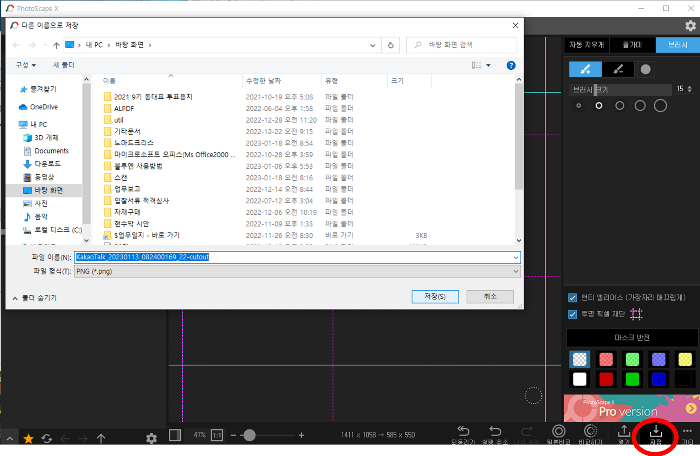Screen dimensions: 700x456
Task: Click the 1:1 actual size icon
Action: (217, 435)
